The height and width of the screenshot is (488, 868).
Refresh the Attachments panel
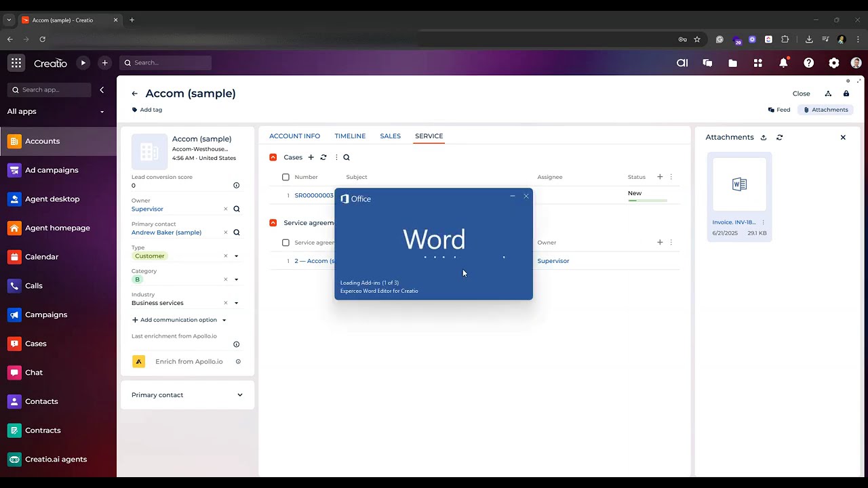pos(779,138)
